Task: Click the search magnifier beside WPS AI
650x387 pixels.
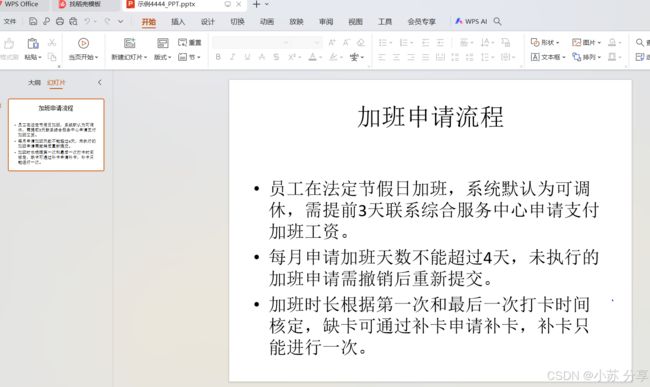Action: tap(497, 21)
